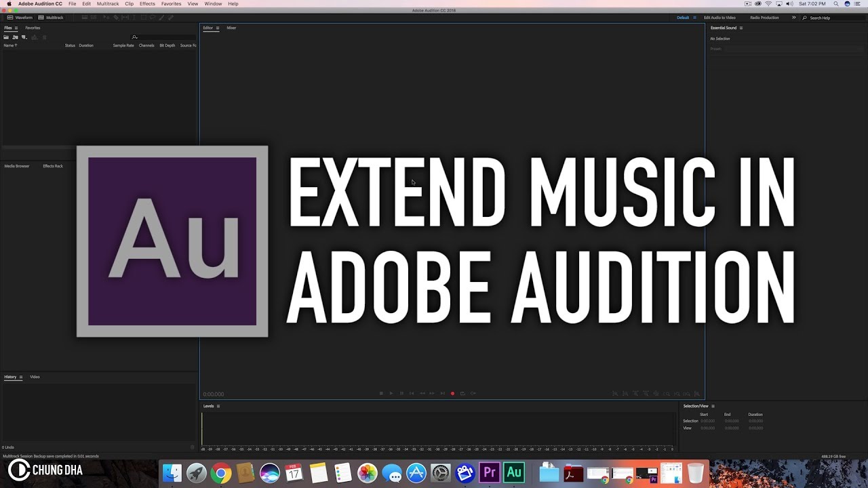The width and height of the screenshot is (868, 488).
Task: Open the Favorites menu in menu bar
Action: 171,4
